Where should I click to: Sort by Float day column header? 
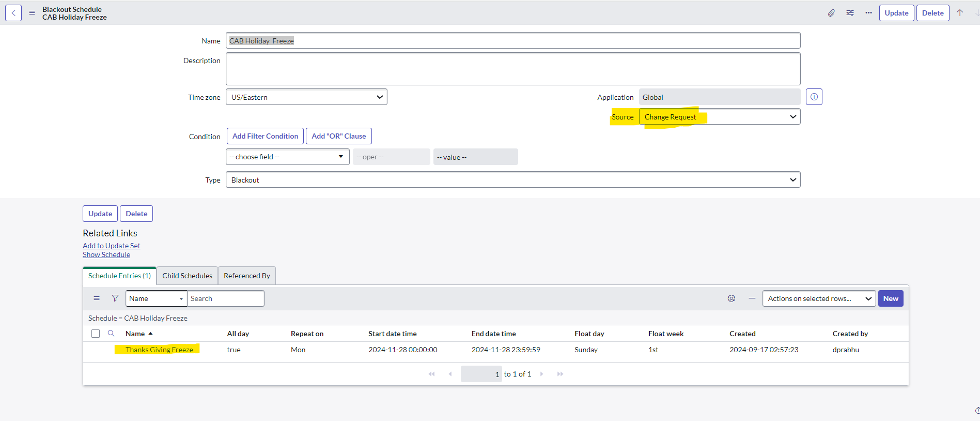coord(589,334)
